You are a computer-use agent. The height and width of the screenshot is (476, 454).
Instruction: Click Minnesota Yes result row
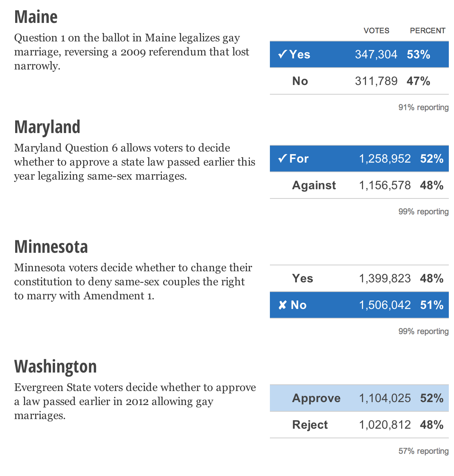[x=359, y=278]
